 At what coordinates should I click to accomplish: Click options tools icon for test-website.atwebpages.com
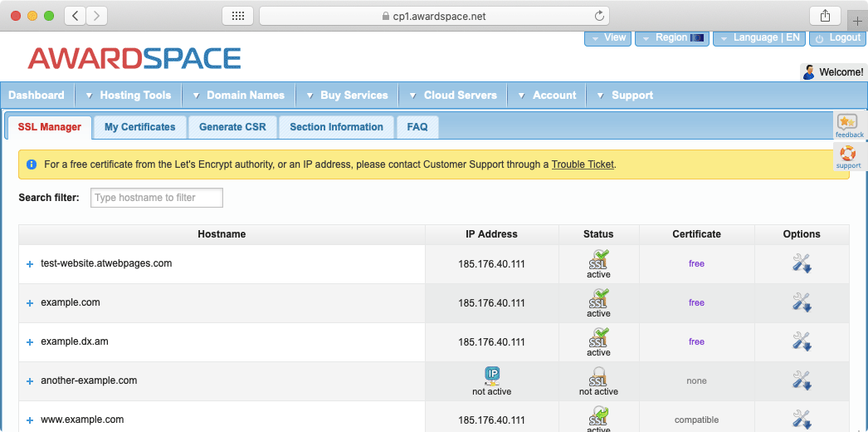click(x=801, y=263)
